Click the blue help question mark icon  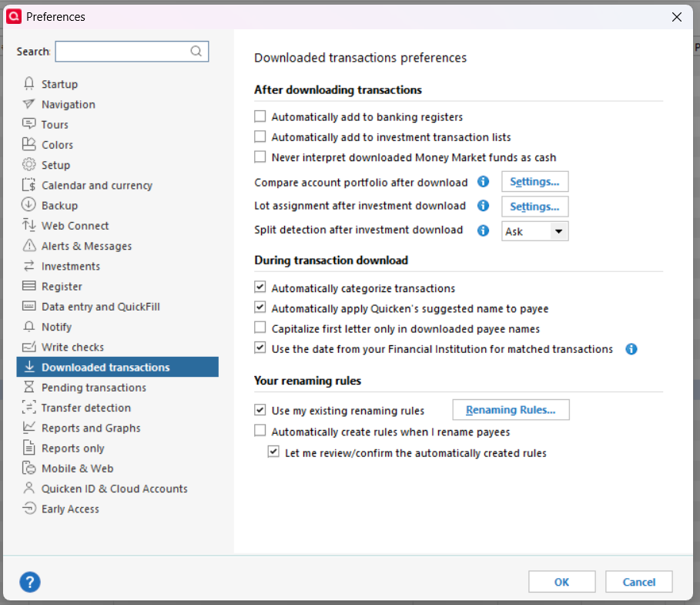tap(30, 582)
